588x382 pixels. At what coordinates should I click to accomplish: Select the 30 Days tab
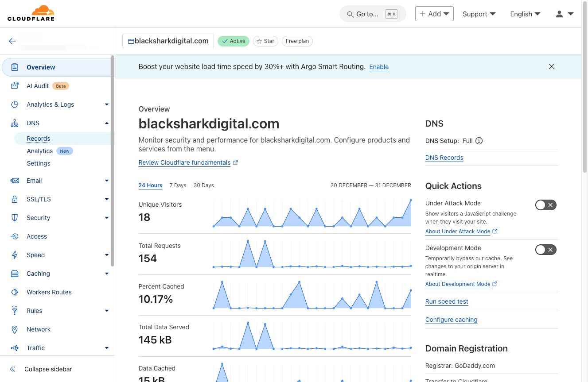(x=204, y=185)
